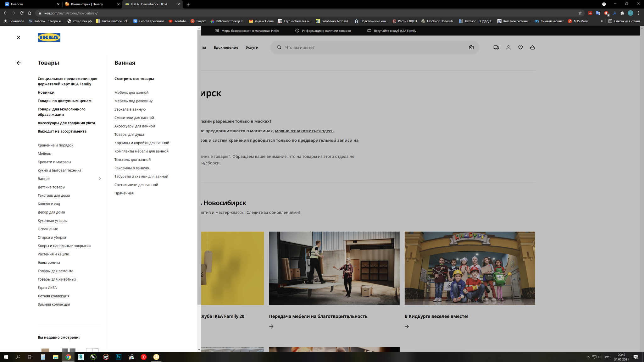Open Вступайте в клуб IKEA Family link
Image resolution: width=644 pixels, height=362 pixels.
click(x=392, y=31)
